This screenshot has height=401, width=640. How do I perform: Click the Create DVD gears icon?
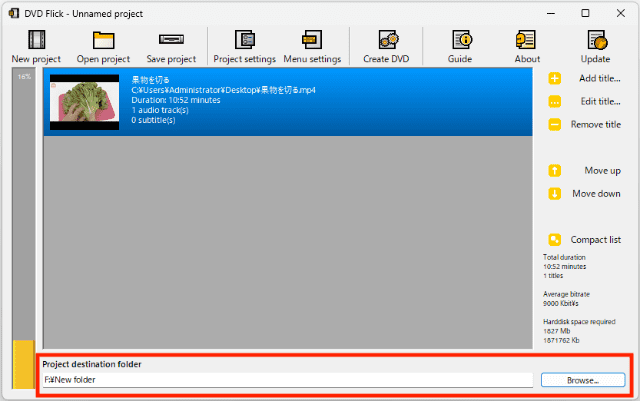(x=388, y=40)
